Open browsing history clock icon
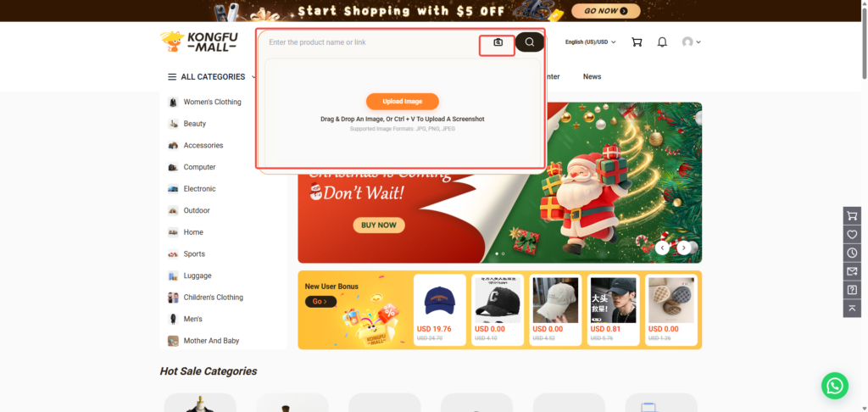Viewport: 868px width, 412px height. [852, 253]
